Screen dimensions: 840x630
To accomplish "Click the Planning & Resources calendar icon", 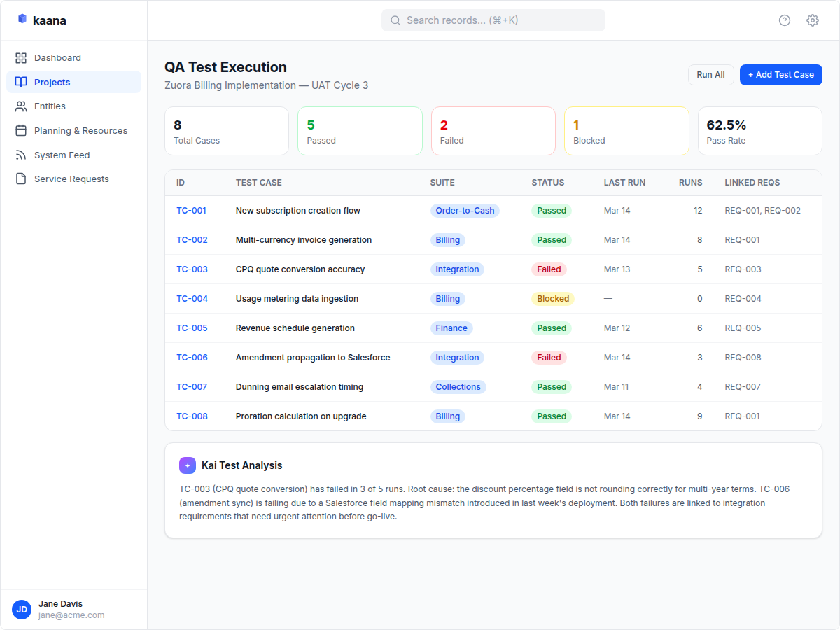I will 22,130.
